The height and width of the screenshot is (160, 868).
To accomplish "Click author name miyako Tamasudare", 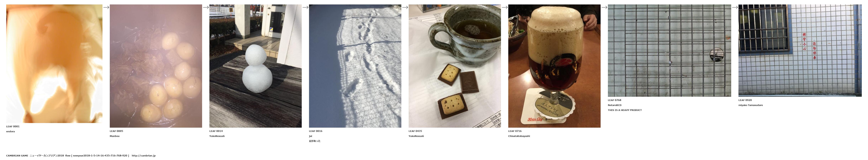I will pos(750,105).
